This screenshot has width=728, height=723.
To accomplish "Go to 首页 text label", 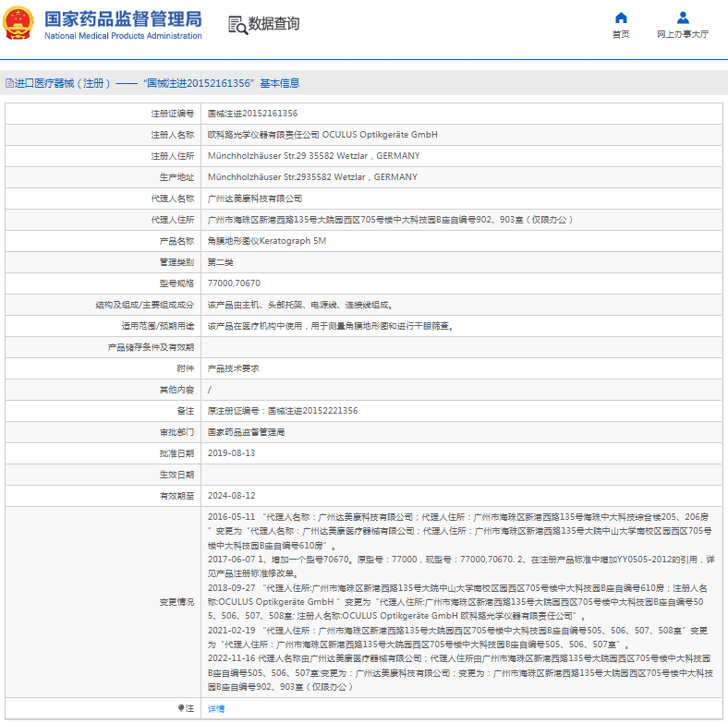I will pos(621,34).
